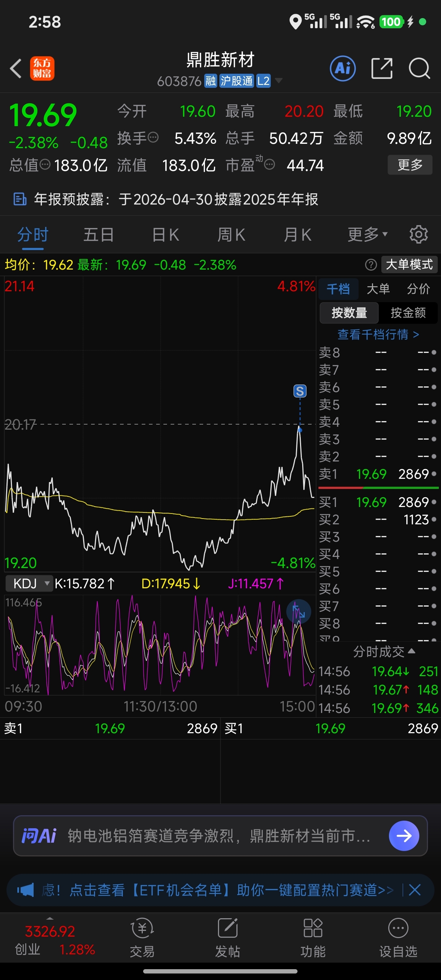Viewport: 441px width, 980px height.
Task: Tap the chart fullscreen expand icon
Action: pyautogui.click(x=298, y=612)
